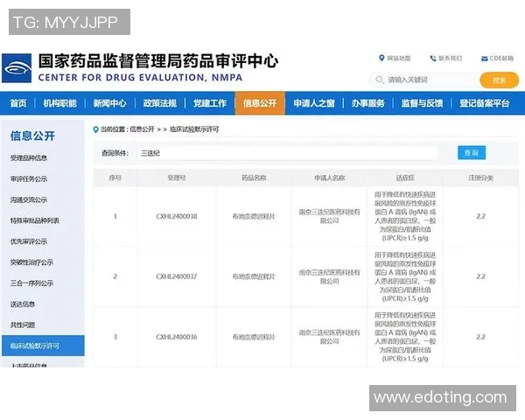The height and width of the screenshot is (420, 525).
Task: Open the 登记备案平台 menu
Action: [484, 103]
